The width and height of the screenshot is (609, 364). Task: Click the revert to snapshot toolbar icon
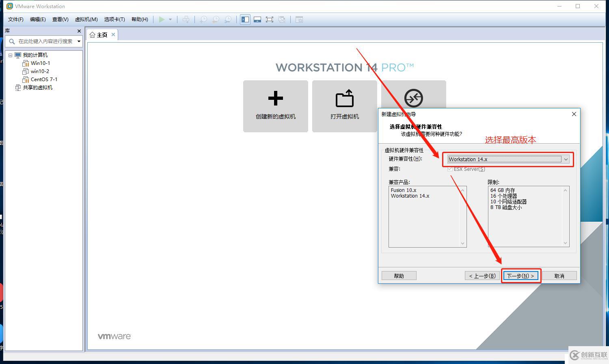216,19
